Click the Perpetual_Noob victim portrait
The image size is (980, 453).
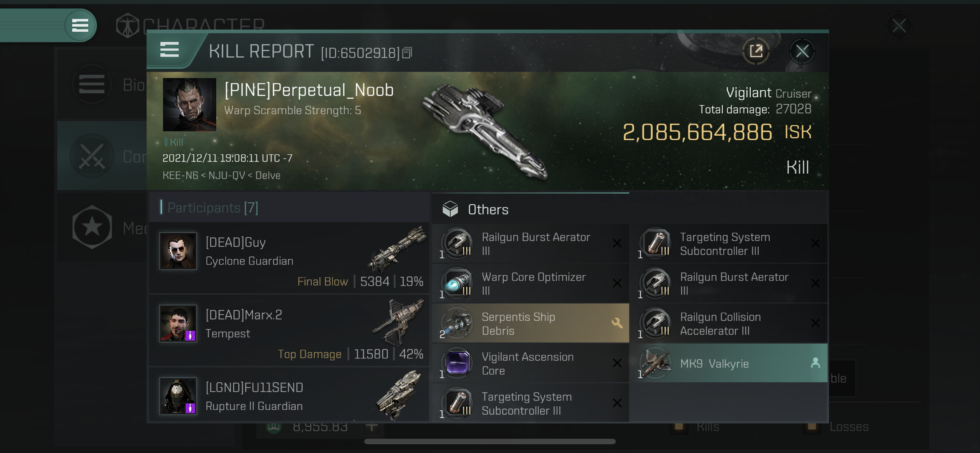click(x=189, y=105)
